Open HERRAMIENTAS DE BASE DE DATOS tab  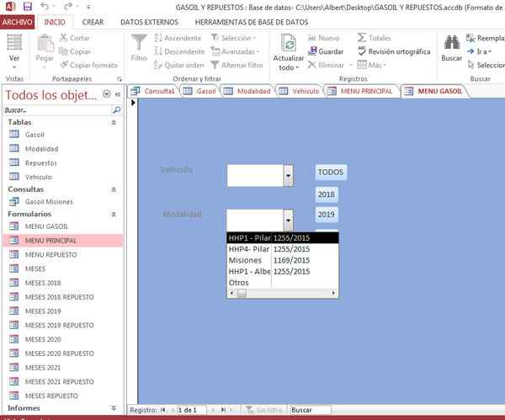click(x=252, y=22)
